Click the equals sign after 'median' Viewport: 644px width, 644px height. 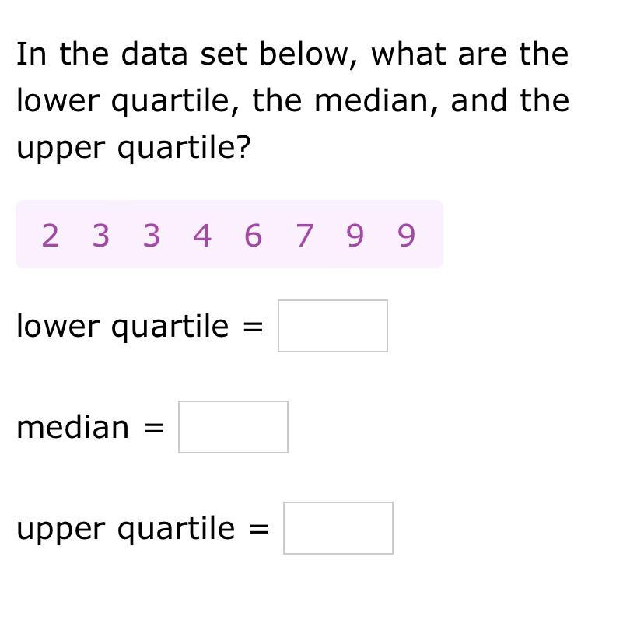tap(155, 428)
